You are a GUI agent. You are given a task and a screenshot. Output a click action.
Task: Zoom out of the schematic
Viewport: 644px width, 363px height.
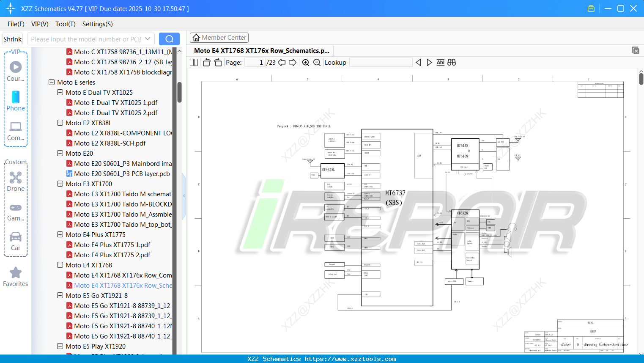pyautogui.click(x=317, y=62)
